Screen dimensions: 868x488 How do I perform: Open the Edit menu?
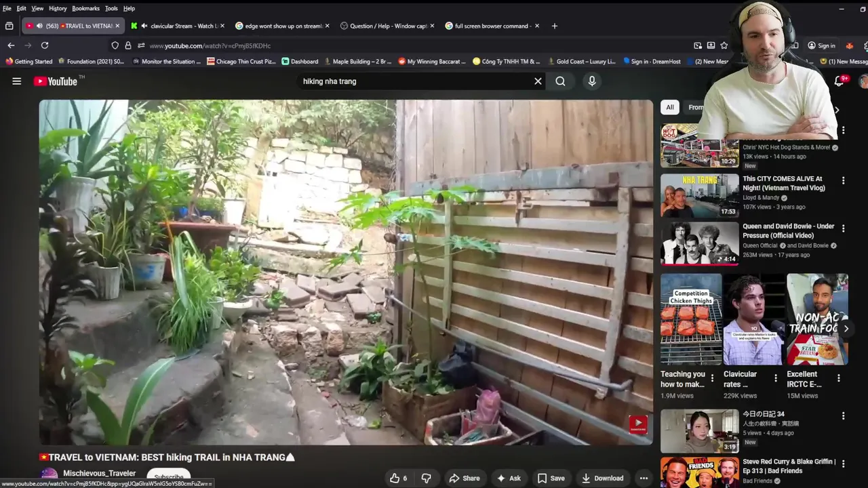coord(22,8)
